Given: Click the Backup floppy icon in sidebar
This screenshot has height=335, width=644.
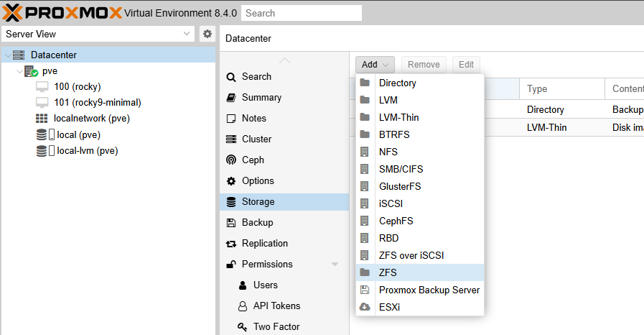Looking at the screenshot, I should coord(231,223).
